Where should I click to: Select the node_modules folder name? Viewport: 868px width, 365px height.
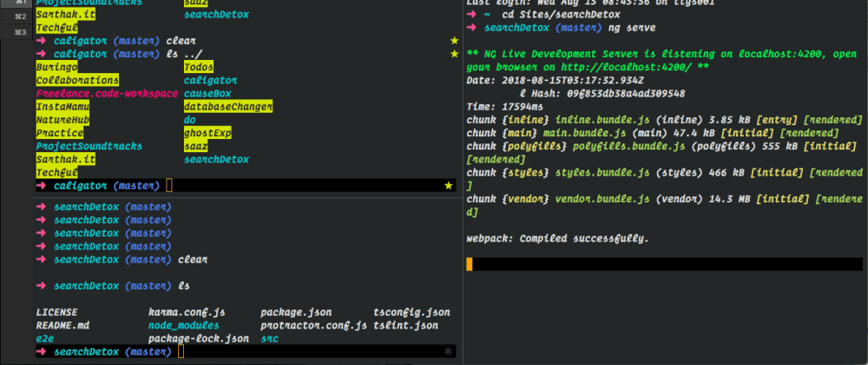click(x=184, y=326)
